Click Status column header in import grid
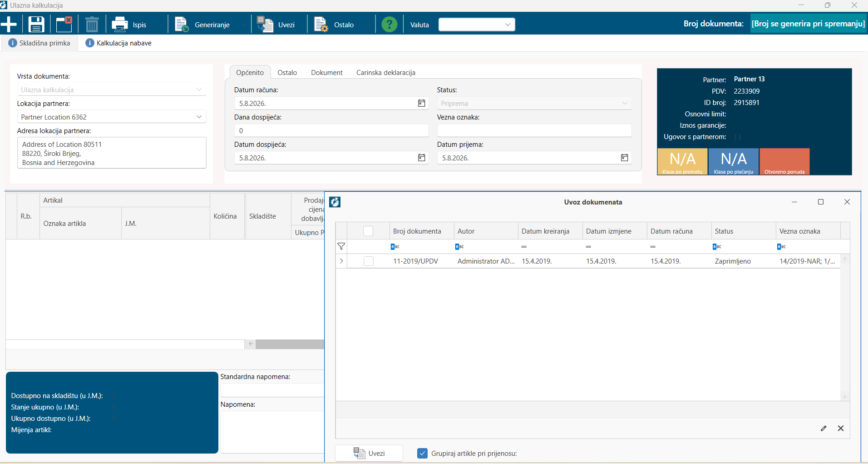The image size is (868, 464). click(x=744, y=231)
